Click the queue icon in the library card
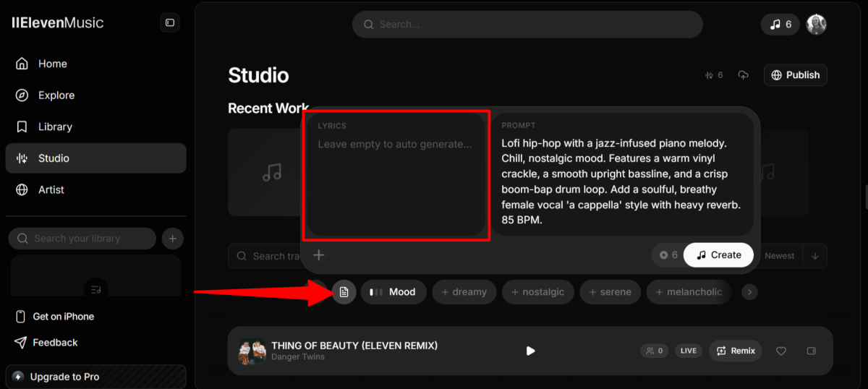The image size is (868, 389). 95,288
